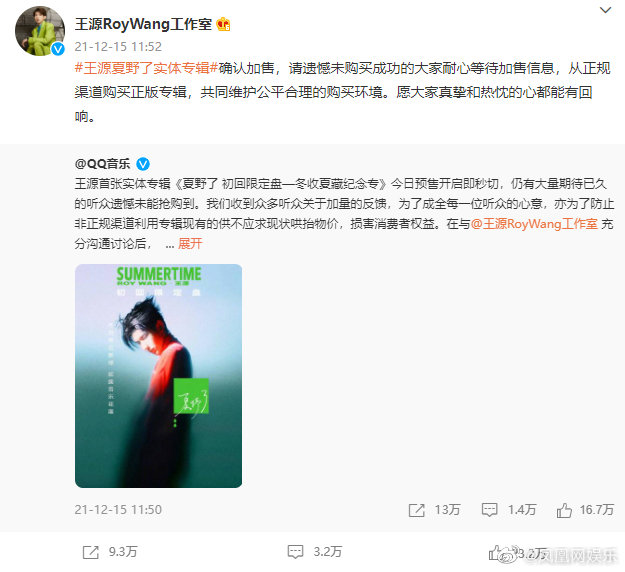This screenshot has width=625, height=572.
Task: Like the studio's post with thumbs-up
Action: 495,552
